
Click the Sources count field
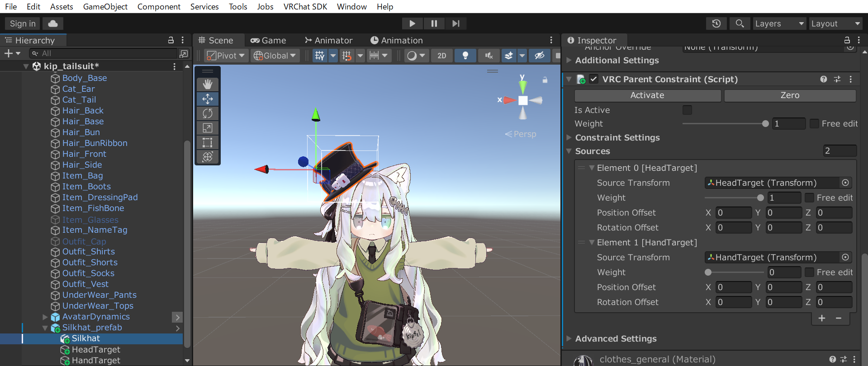[840, 151]
